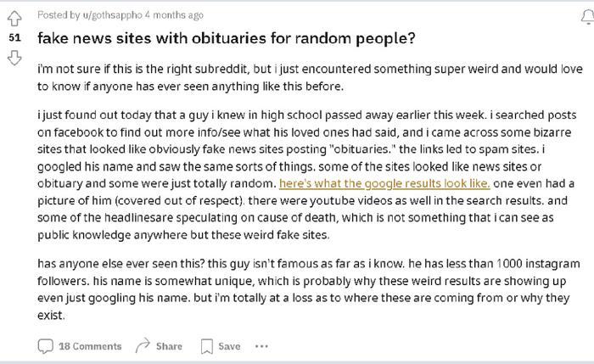Open the 18 Comments section
The height and width of the screenshot is (364, 594).
90,346
